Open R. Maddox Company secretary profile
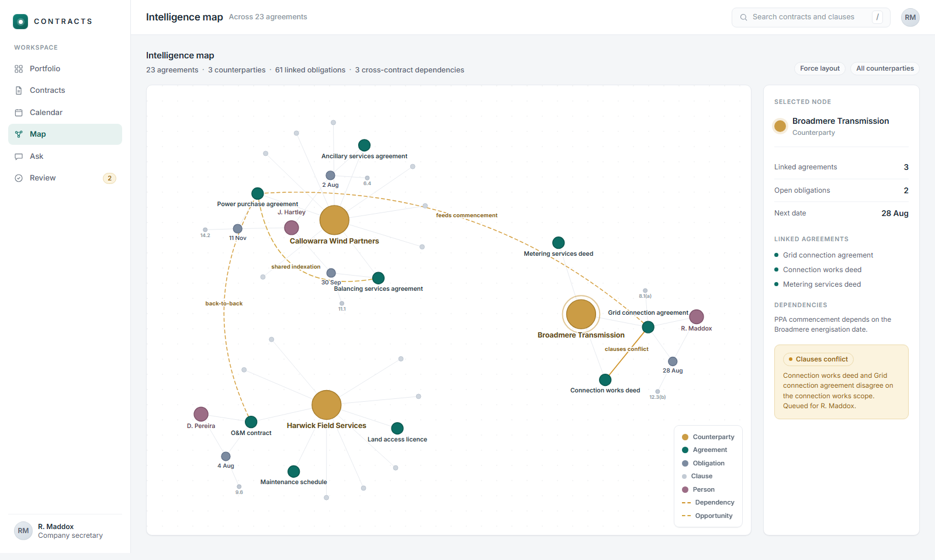The width and height of the screenshot is (935, 560). point(65,531)
